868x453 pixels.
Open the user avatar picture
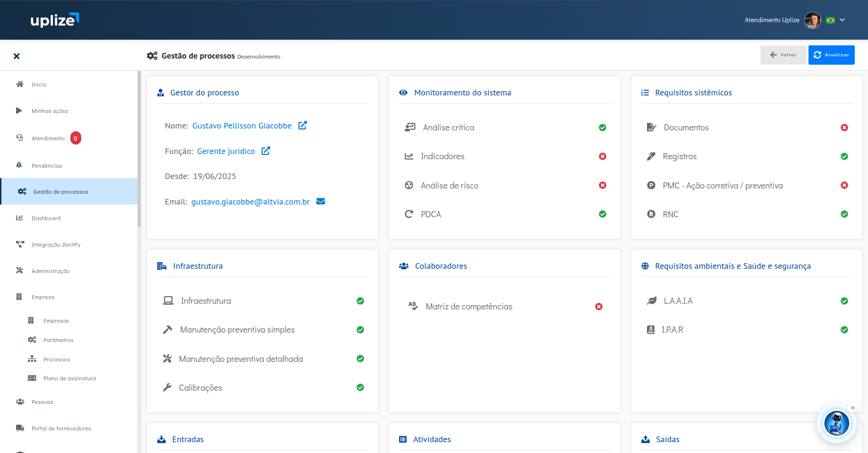click(x=813, y=20)
